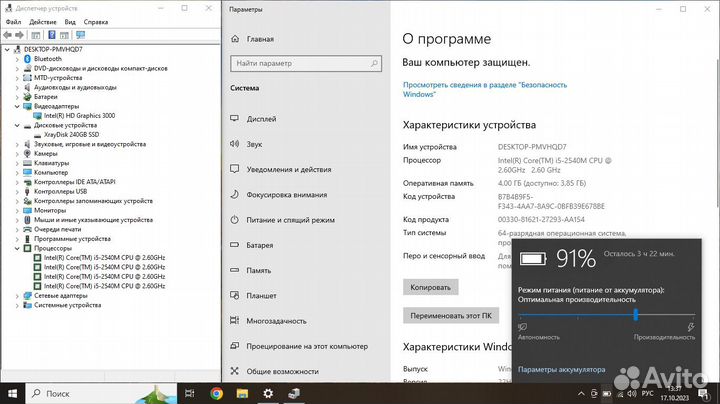Open Task View on the taskbar
The image size is (720, 404).
click(189, 393)
